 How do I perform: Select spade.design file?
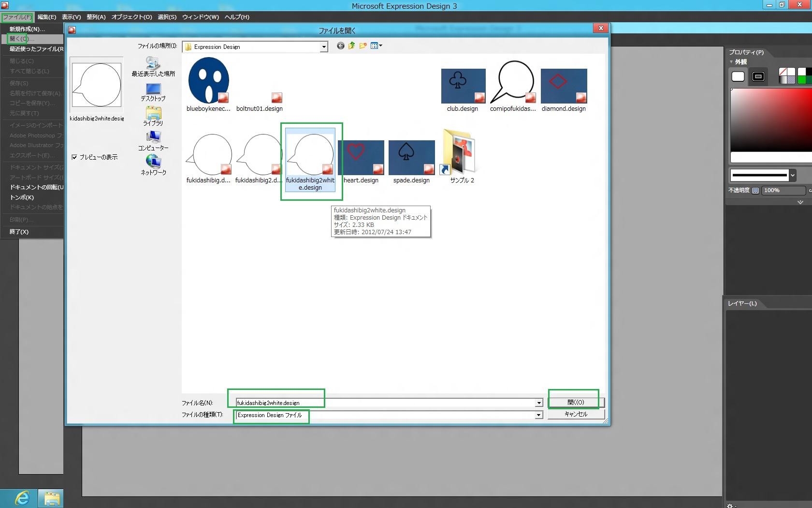pyautogui.click(x=411, y=162)
